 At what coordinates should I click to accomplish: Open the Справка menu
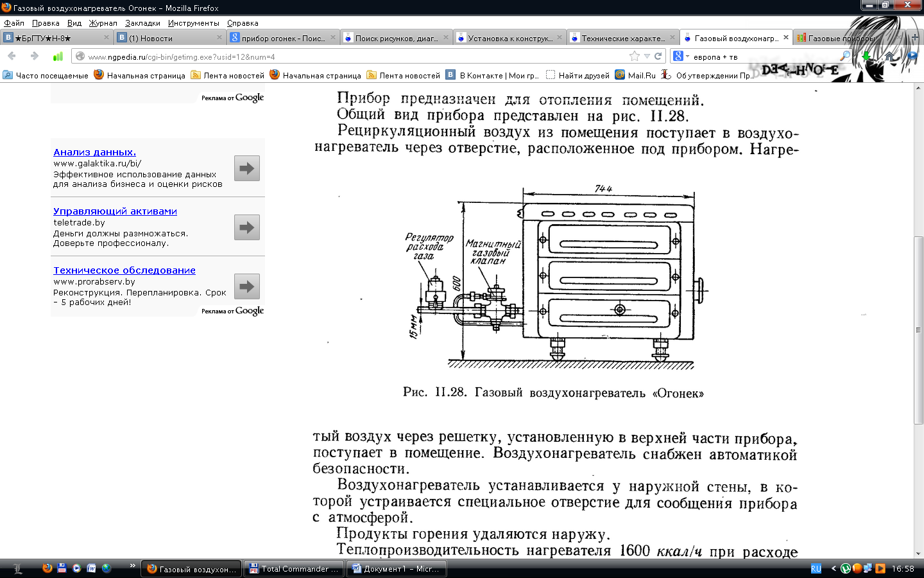coord(243,23)
